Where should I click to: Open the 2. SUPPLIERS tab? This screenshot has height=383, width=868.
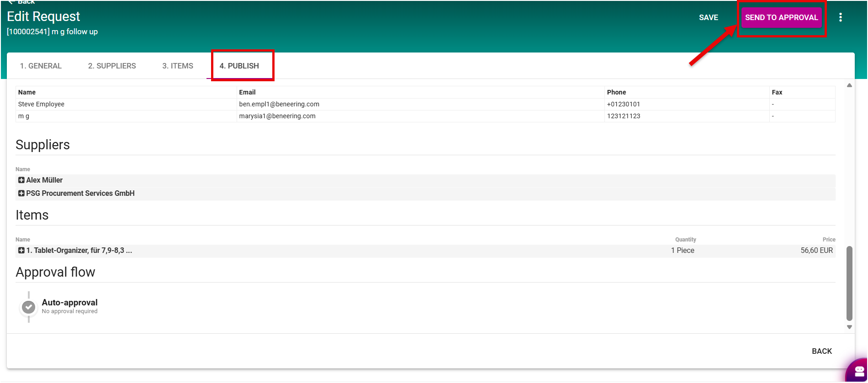[x=112, y=66]
